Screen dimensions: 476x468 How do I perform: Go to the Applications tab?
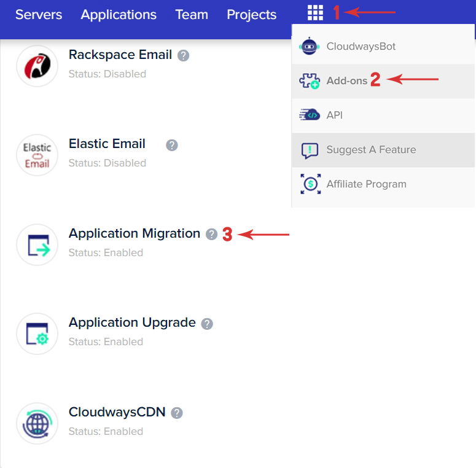119,15
